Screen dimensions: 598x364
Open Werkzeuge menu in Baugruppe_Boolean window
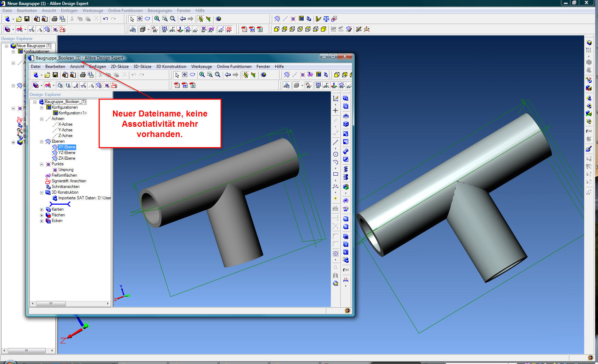(x=202, y=67)
